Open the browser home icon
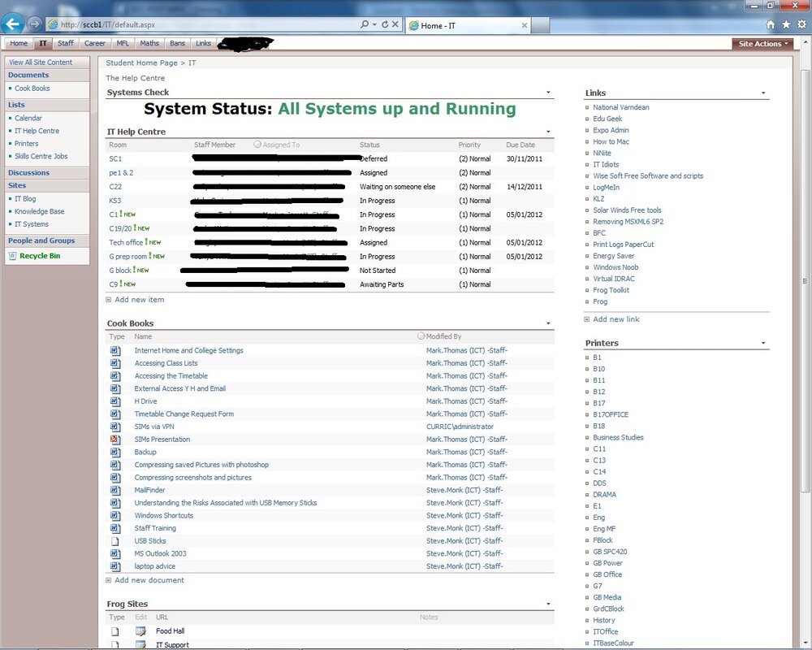The width and height of the screenshot is (812, 650). 771,24
